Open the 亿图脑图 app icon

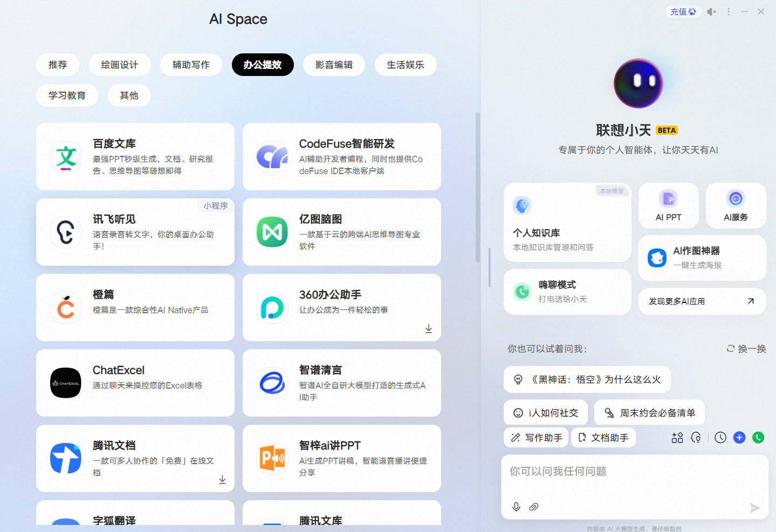coord(272,232)
